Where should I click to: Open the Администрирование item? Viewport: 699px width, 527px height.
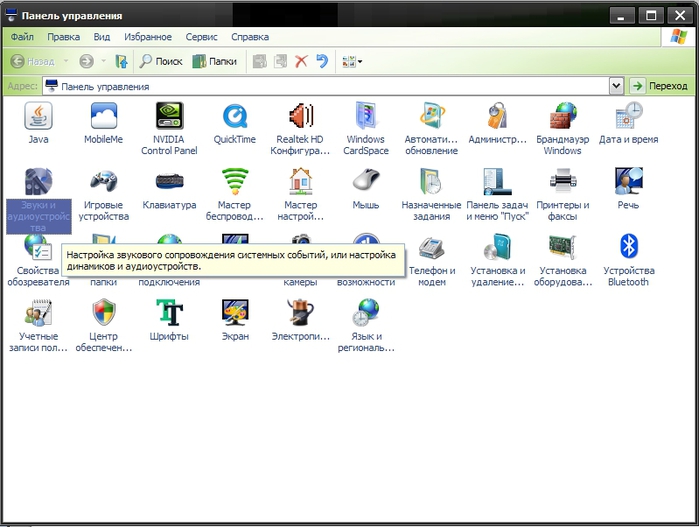(497, 122)
